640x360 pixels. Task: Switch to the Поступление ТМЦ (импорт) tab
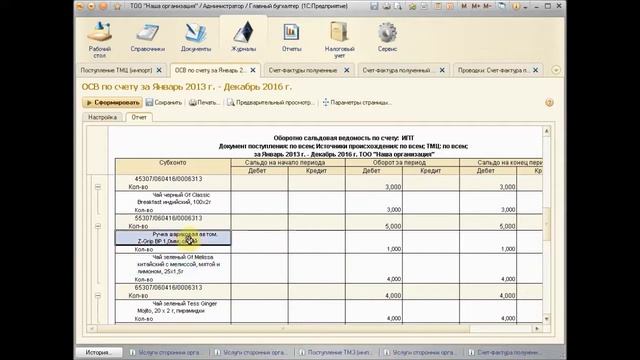[116, 70]
